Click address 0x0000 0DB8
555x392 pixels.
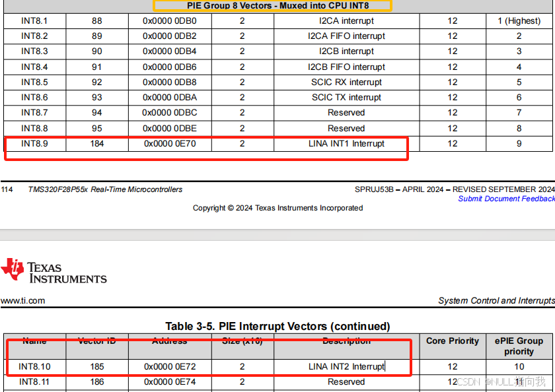pyautogui.click(x=170, y=82)
